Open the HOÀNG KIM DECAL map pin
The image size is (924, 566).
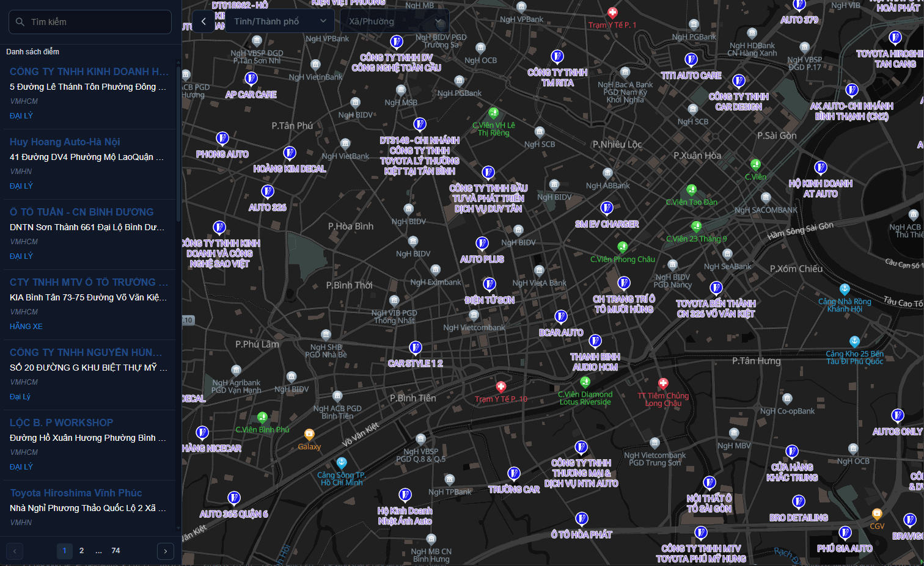[x=290, y=153]
